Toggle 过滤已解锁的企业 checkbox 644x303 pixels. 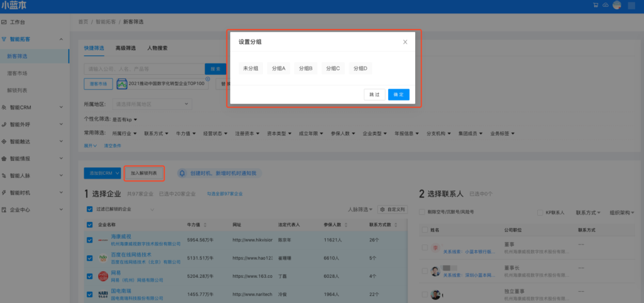[89, 209]
